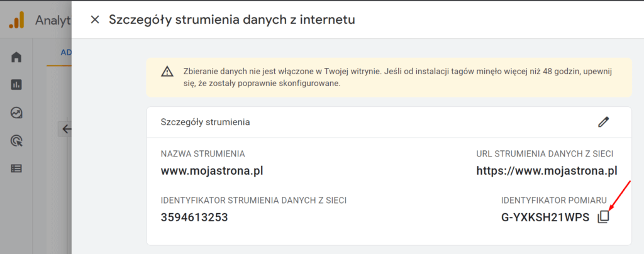Image resolution: width=644 pixels, height=254 pixels.
Task: Select the measurement ID text G-YXKSH21WPS
Action: 545,217
